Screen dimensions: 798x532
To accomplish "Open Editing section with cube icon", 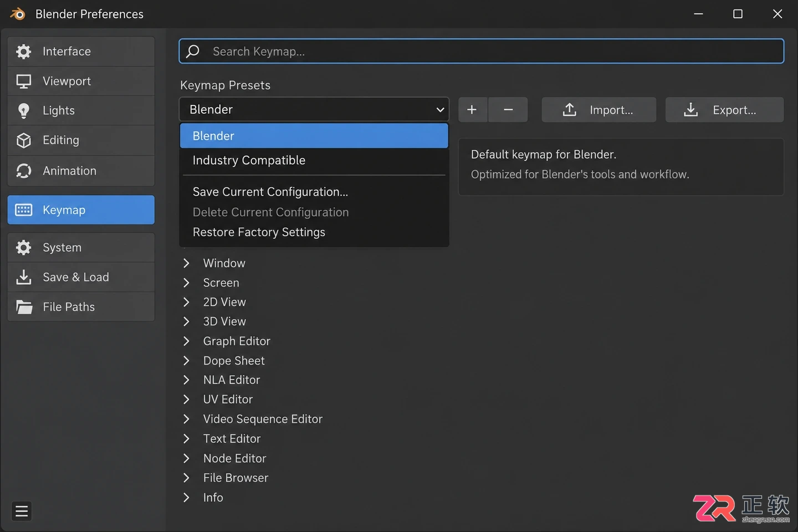I will click(81, 140).
